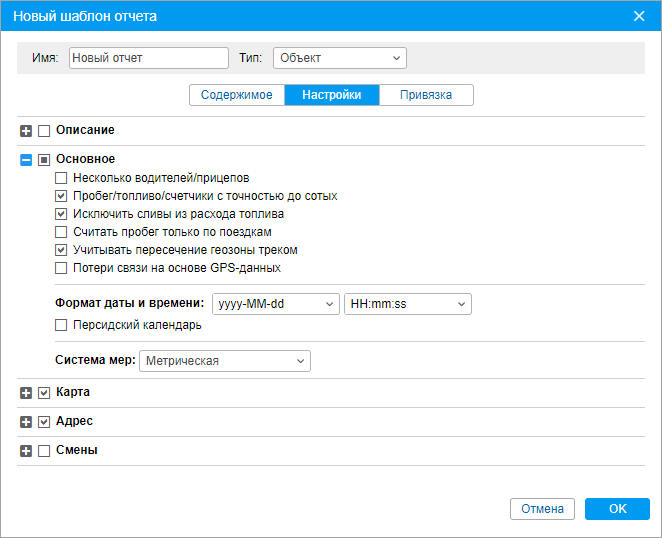Check the Персидский календарь option

(62, 325)
